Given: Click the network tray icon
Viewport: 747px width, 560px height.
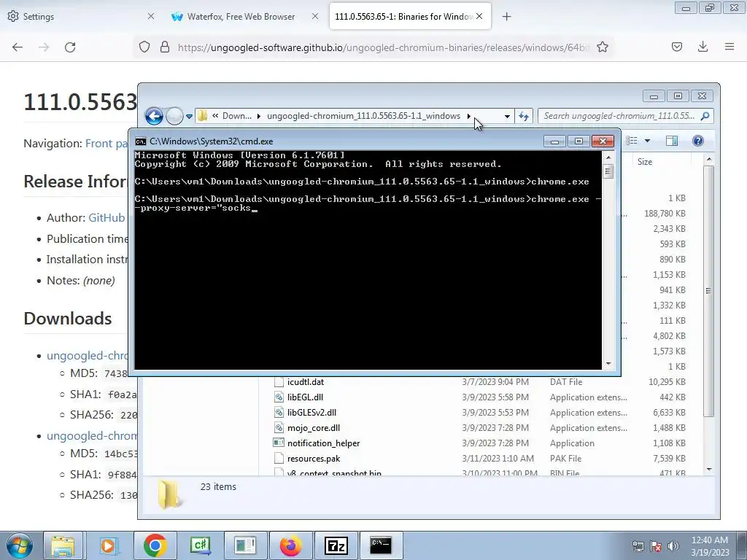Looking at the screenshot, I should [x=638, y=546].
